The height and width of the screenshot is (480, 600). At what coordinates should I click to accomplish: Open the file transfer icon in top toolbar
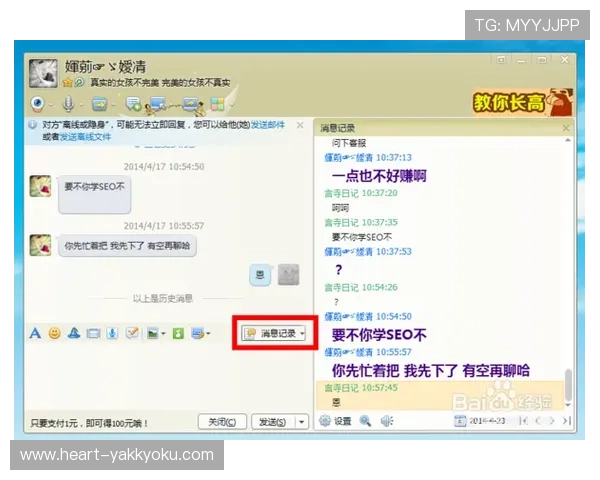[x=99, y=103]
